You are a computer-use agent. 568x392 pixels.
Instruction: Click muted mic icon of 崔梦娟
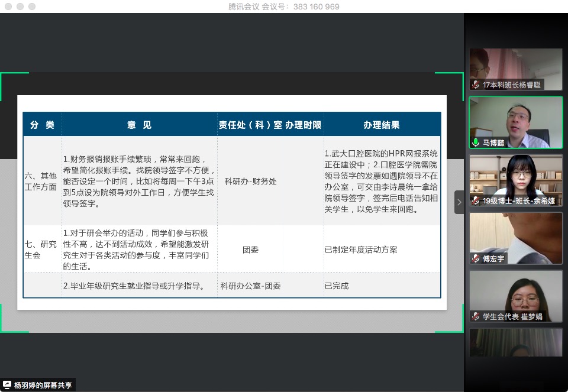coord(476,316)
